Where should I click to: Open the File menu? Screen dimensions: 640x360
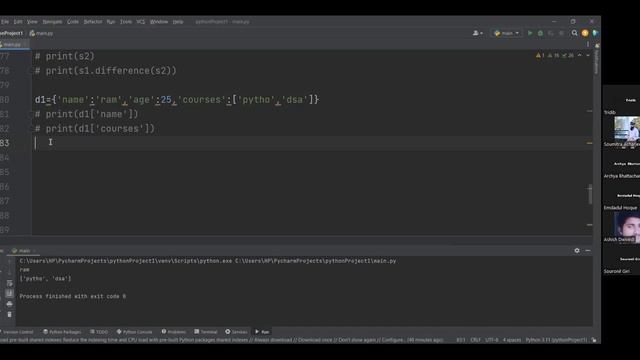tap(5, 22)
